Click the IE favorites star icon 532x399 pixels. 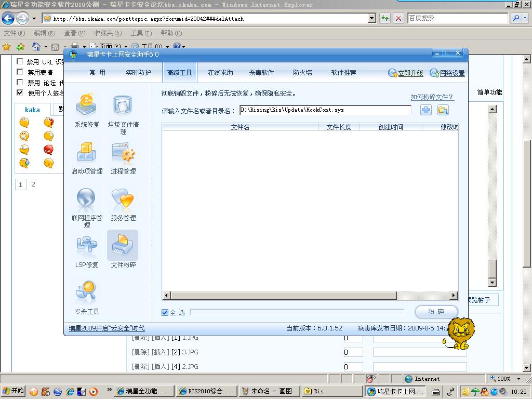[x=6, y=47]
